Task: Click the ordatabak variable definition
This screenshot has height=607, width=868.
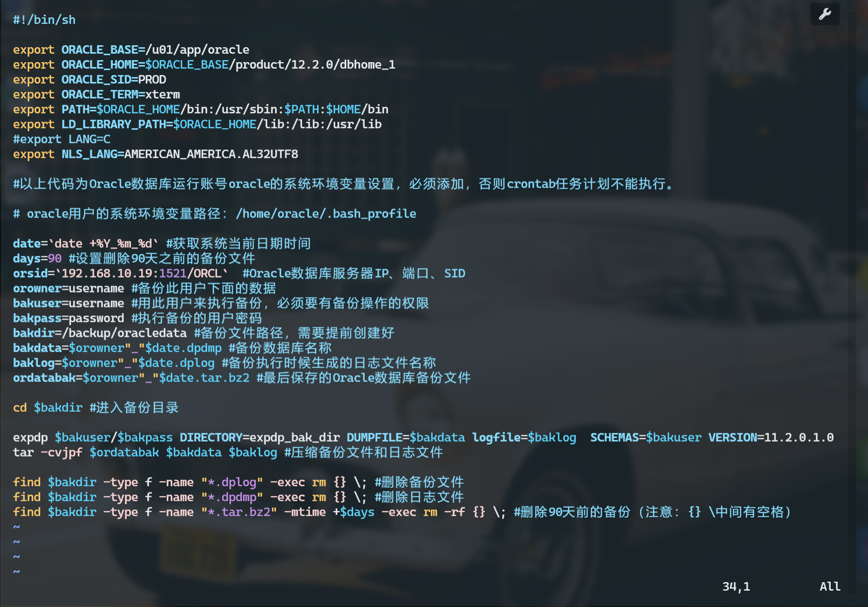Action: tap(44, 378)
